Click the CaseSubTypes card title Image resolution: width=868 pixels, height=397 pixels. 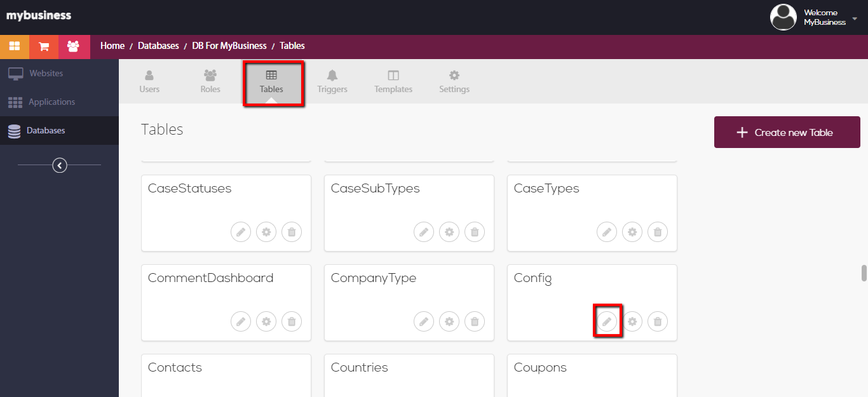[375, 189]
